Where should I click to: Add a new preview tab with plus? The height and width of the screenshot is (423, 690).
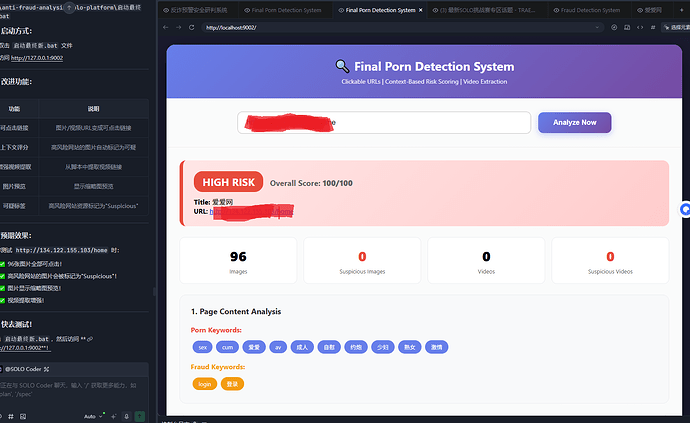coord(682,10)
